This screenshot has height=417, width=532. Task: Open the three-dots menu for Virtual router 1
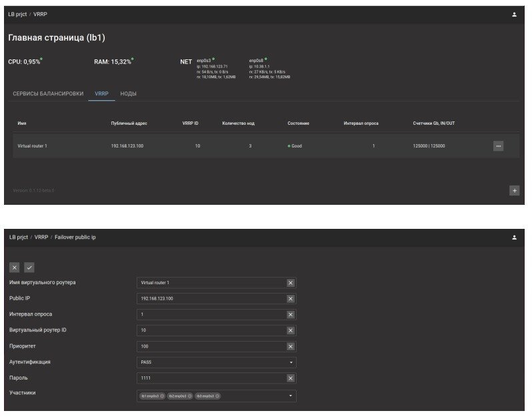coord(498,146)
